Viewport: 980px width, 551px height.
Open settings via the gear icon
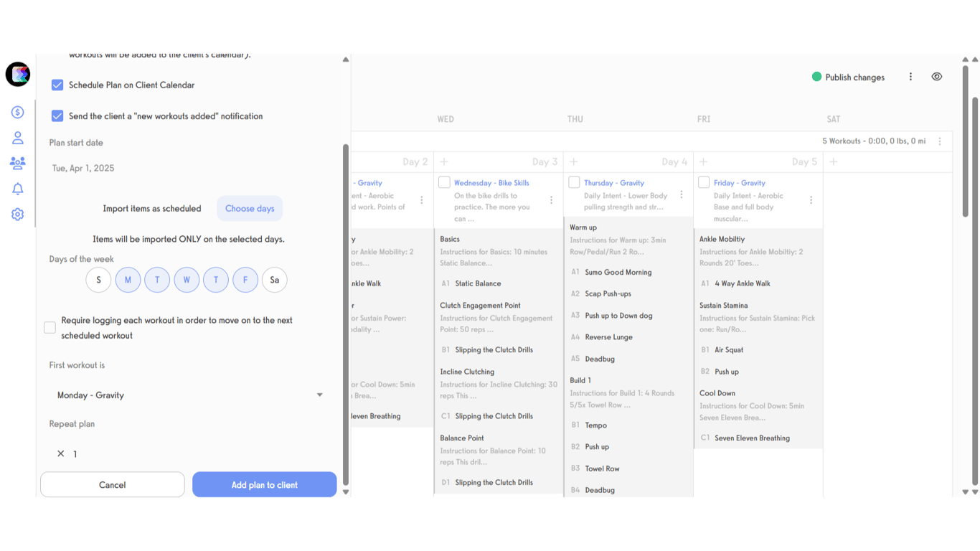tap(17, 214)
